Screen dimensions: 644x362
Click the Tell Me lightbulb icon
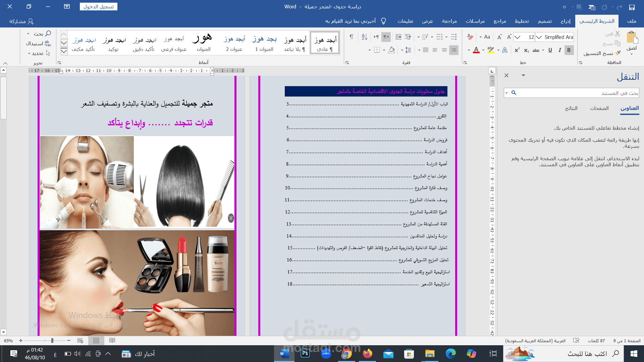(x=383, y=21)
